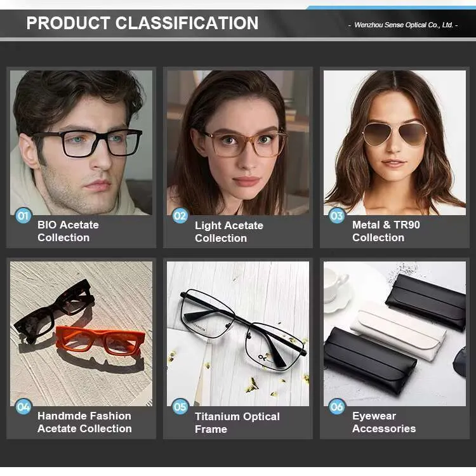This screenshot has height=476, width=476.
Task: Select man wearing black rectangular glasses photo
Action: click(x=81, y=143)
